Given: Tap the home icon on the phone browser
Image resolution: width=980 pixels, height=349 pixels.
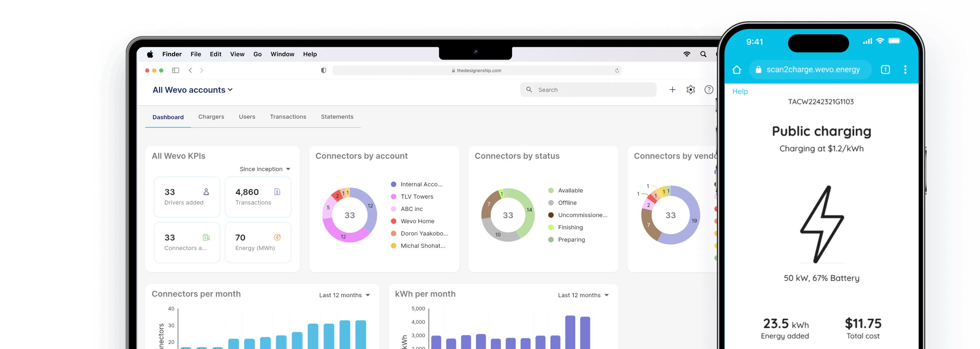Looking at the screenshot, I should (737, 70).
